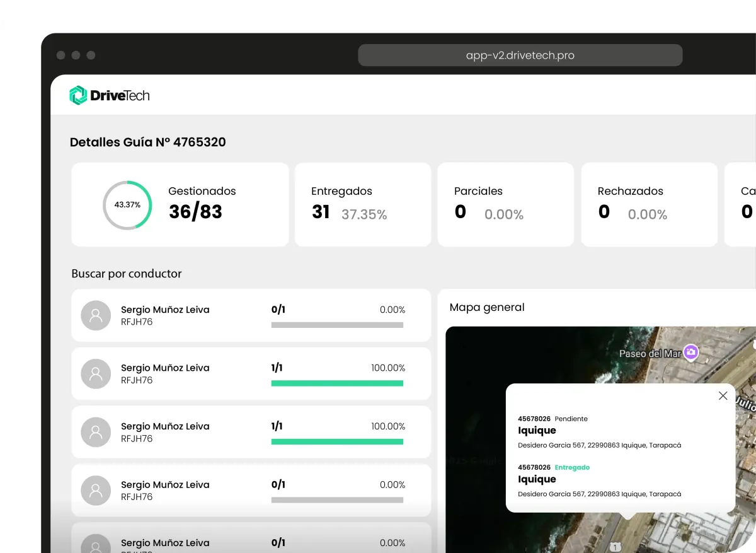The width and height of the screenshot is (756, 553).
Task: Click the avatar in the fourth driver row
Action: (x=96, y=491)
